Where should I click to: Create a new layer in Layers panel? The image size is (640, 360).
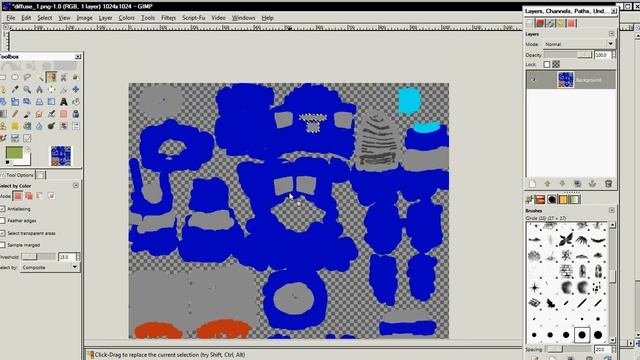tap(533, 184)
